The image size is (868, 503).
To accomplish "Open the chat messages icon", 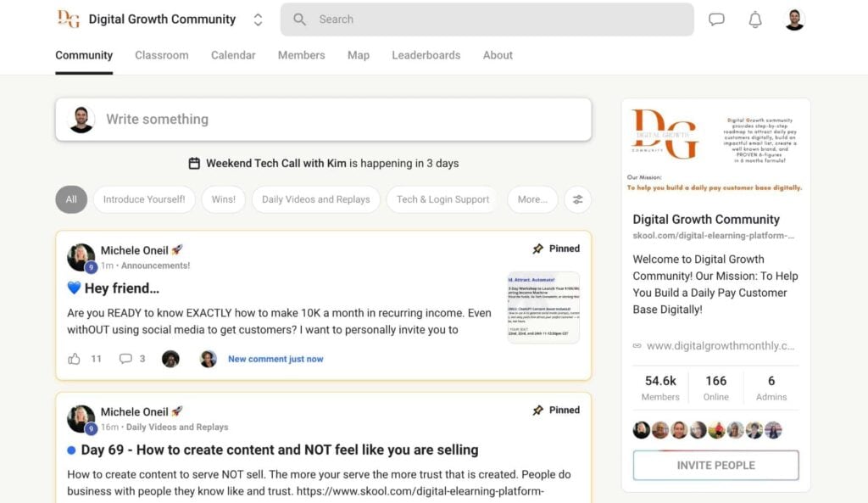I will coord(716,20).
